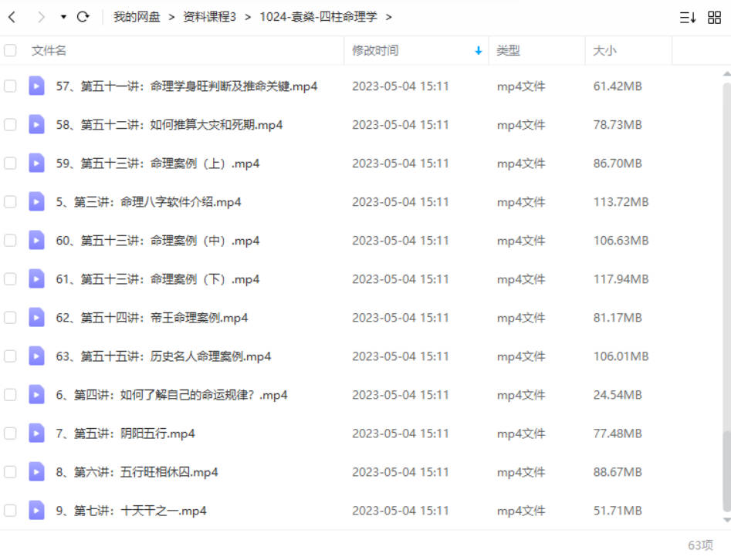
Task: Click video icon of 5、第三讲 file
Action: point(36,202)
